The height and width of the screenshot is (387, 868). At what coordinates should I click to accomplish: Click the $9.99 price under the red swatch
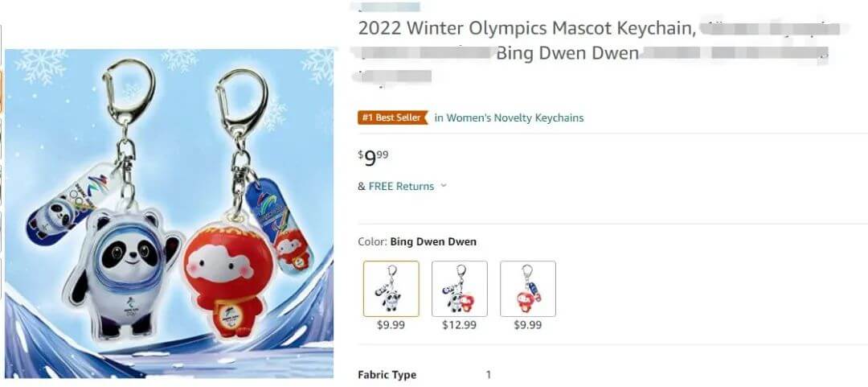coord(527,325)
